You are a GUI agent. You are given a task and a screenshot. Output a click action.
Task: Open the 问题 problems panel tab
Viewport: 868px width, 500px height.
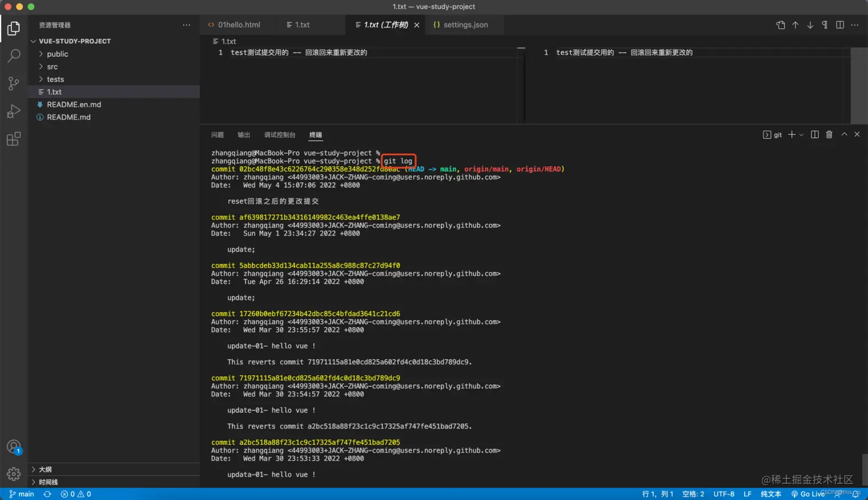218,135
